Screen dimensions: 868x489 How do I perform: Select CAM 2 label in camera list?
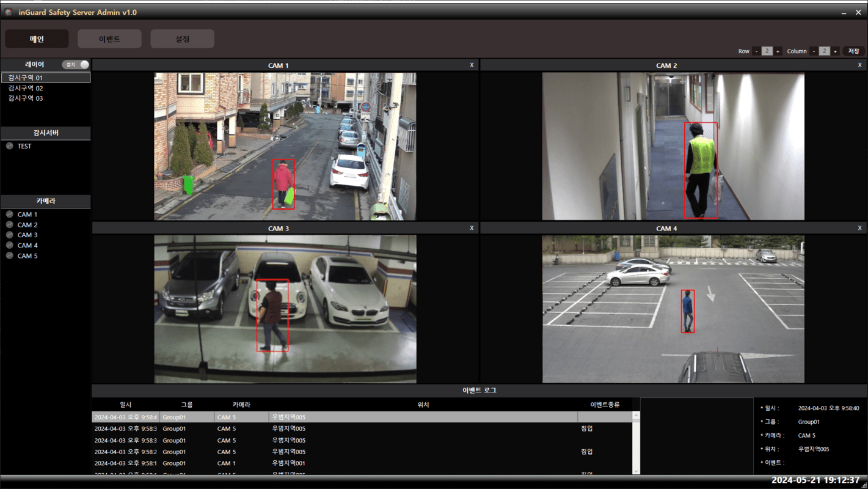(x=27, y=225)
